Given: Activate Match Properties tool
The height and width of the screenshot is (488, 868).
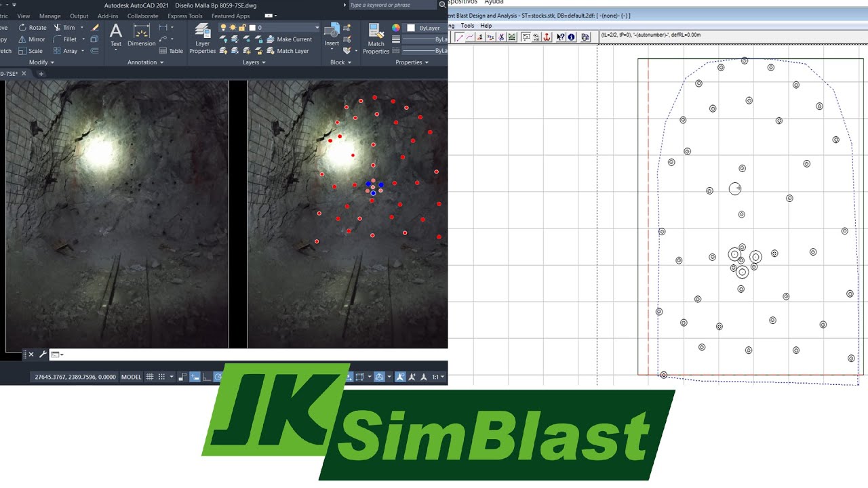Looking at the screenshot, I should point(376,37).
